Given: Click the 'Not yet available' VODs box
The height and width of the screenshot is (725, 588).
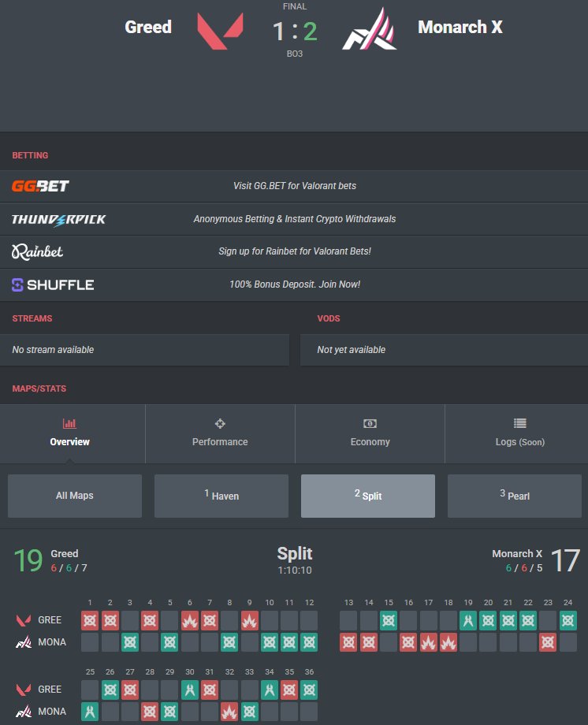Looking at the screenshot, I should coord(444,350).
